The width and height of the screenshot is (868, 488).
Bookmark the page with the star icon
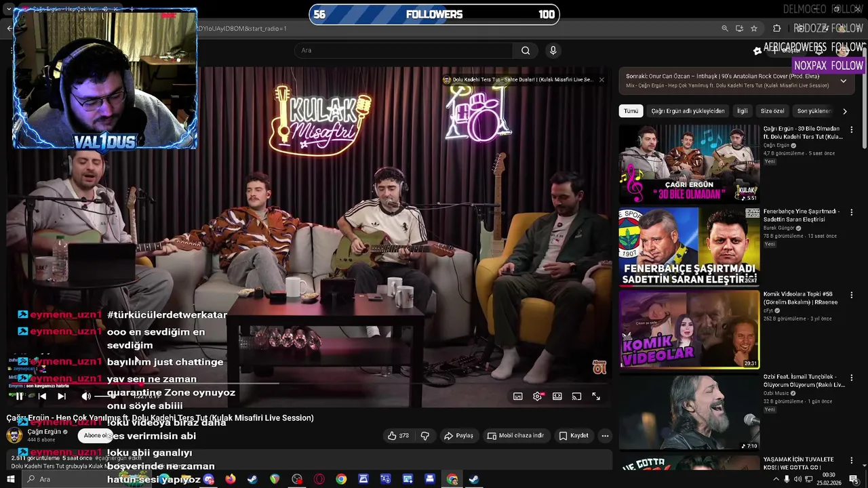[754, 28]
